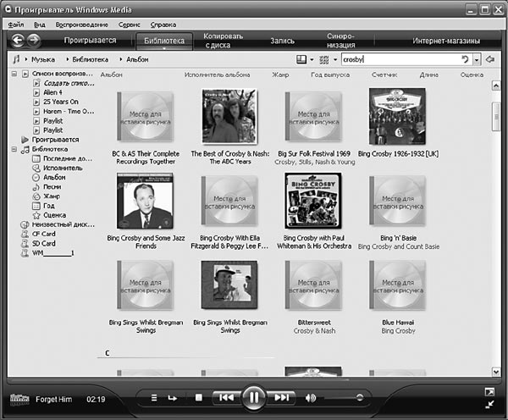The width and height of the screenshot is (508, 420).
Task: Click the arrow icon right of search box
Action: click(490, 59)
